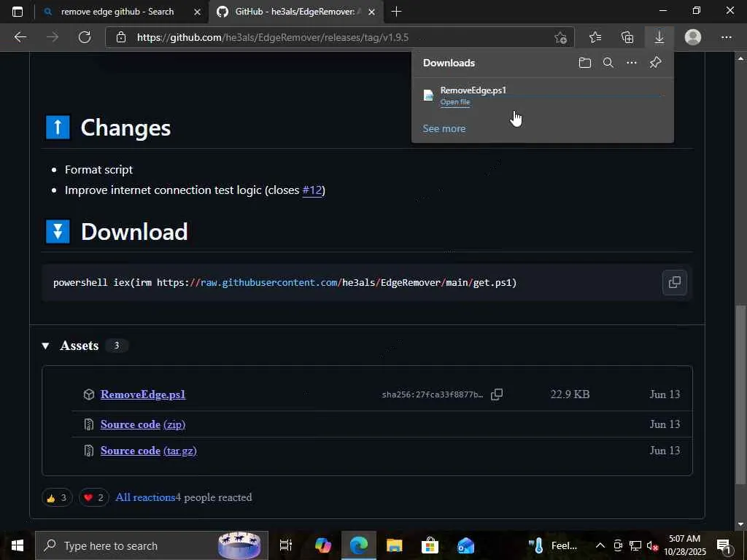Click the muted volume tray icon
The height and width of the screenshot is (560, 747).
pos(652,545)
